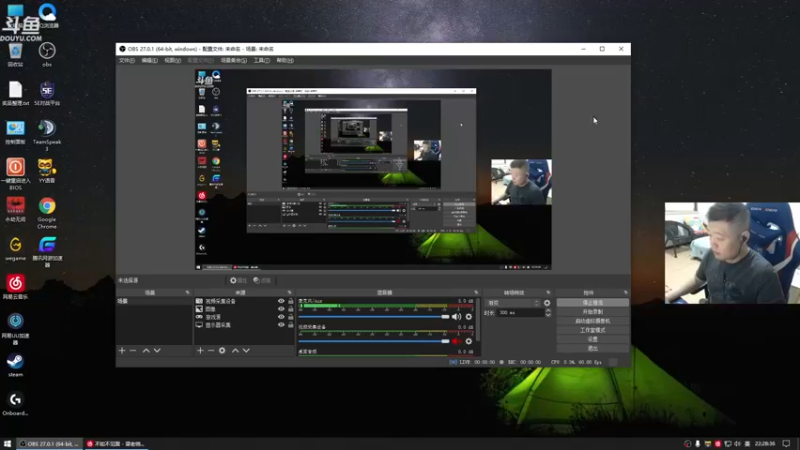Open the 视图 menu
The height and width of the screenshot is (450, 800).
[x=172, y=60]
